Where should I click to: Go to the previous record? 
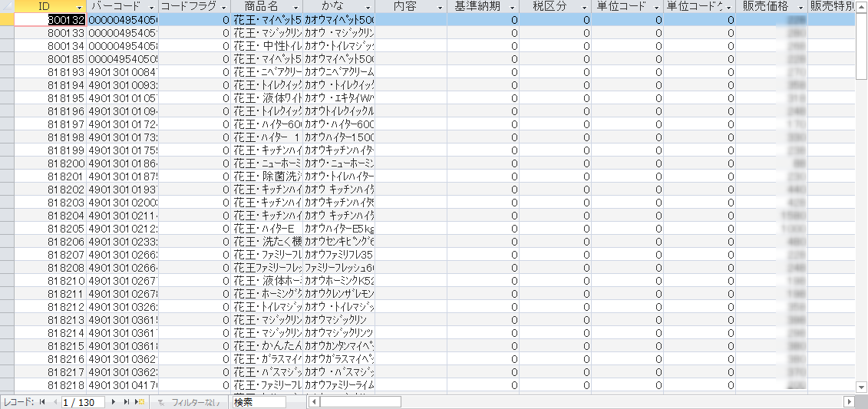[54, 402]
